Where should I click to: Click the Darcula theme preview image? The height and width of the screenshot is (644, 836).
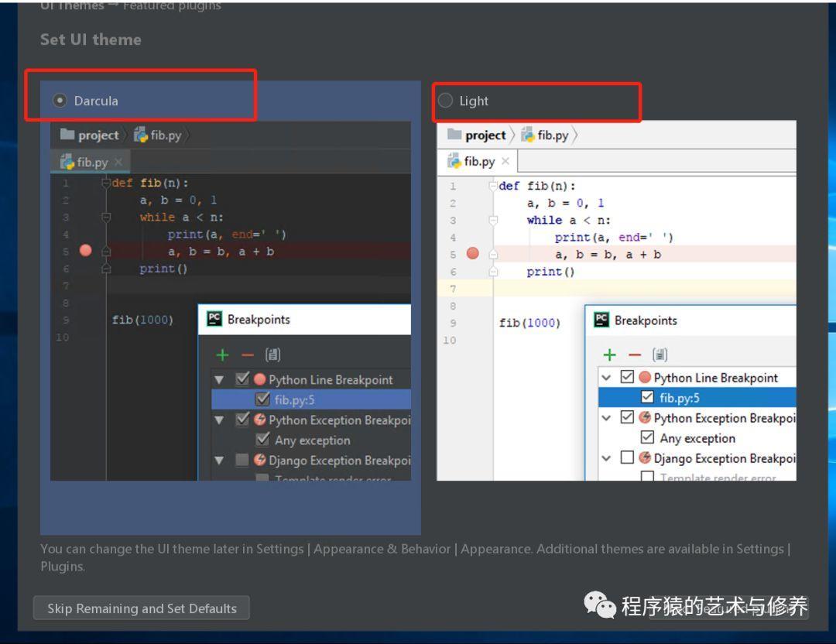pyautogui.click(x=231, y=301)
